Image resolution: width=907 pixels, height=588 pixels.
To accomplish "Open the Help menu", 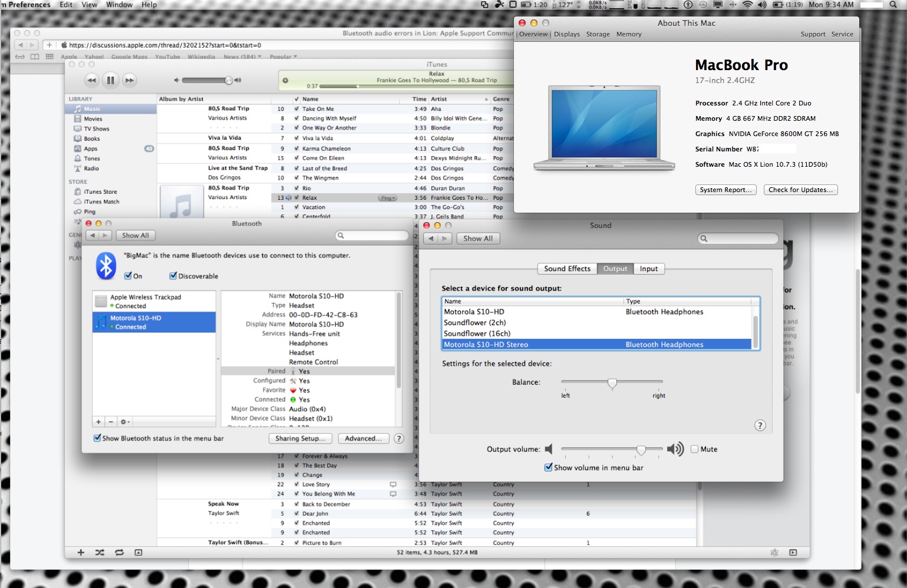I will 149,5.
